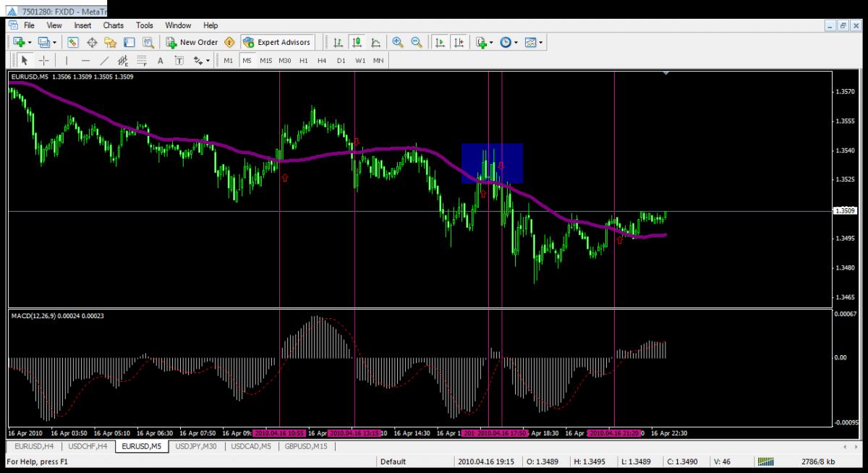868x473 pixels.
Task: Select the horizontal line drawing tool
Action: coord(86,61)
